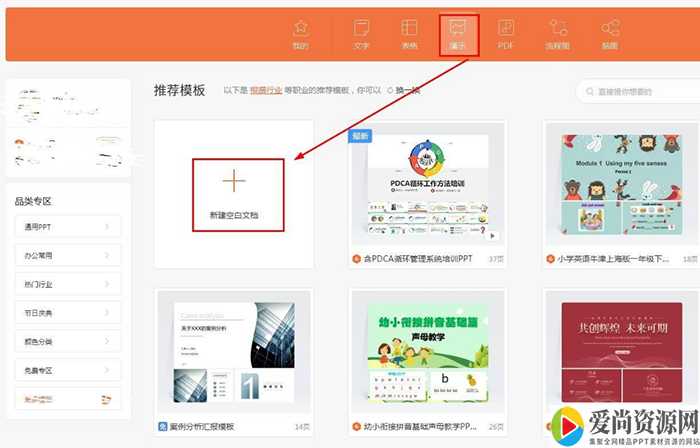Open the building case analysis template thumbnail

click(x=234, y=353)
